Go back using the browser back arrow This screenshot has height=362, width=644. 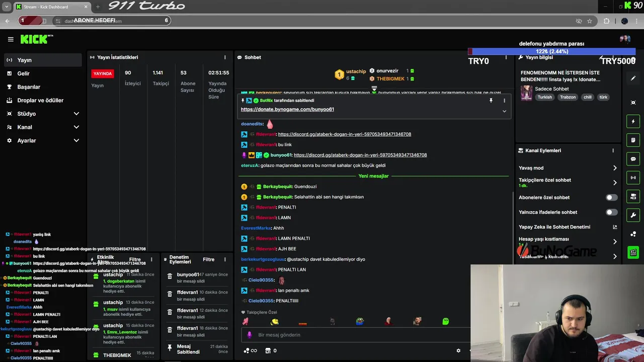[7, 21]
